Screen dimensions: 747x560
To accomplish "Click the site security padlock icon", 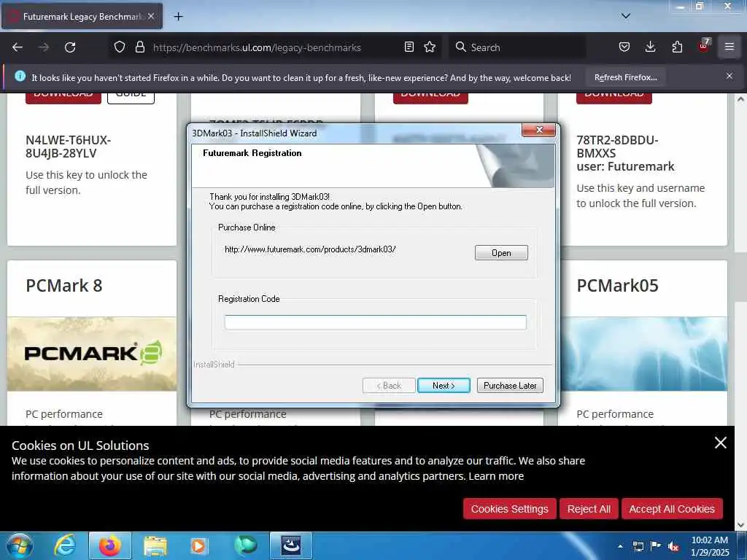I will [139, 47].
